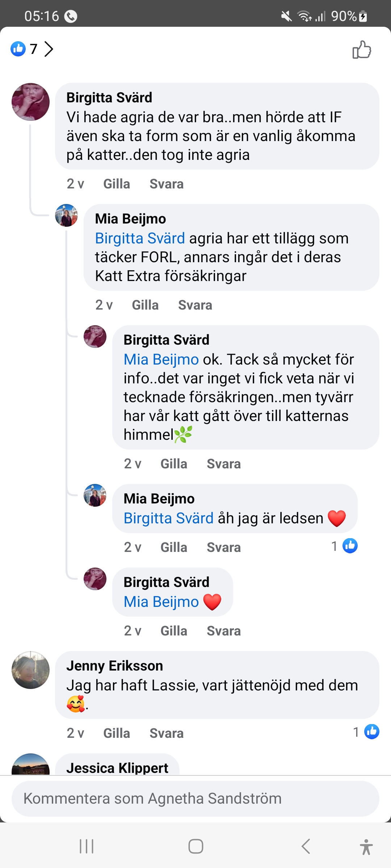
Task: Tap Svara under Jenny Eriksson's comment
Action: (167, 733)
